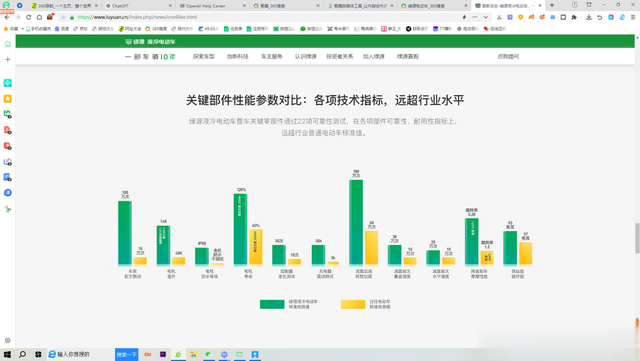Screen dimensions: 640x361
Task: Open sidebar settings gear at bottom
Action: pos(8,340)
